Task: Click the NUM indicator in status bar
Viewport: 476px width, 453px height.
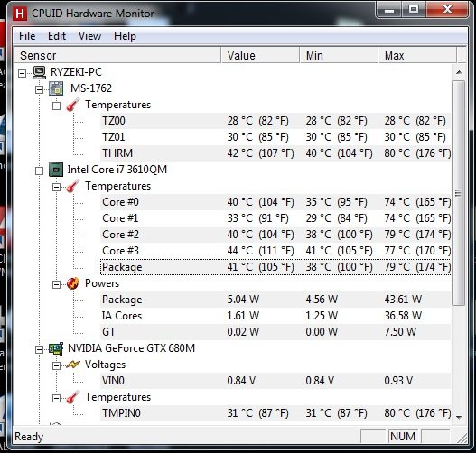Action: pos(403,437)
